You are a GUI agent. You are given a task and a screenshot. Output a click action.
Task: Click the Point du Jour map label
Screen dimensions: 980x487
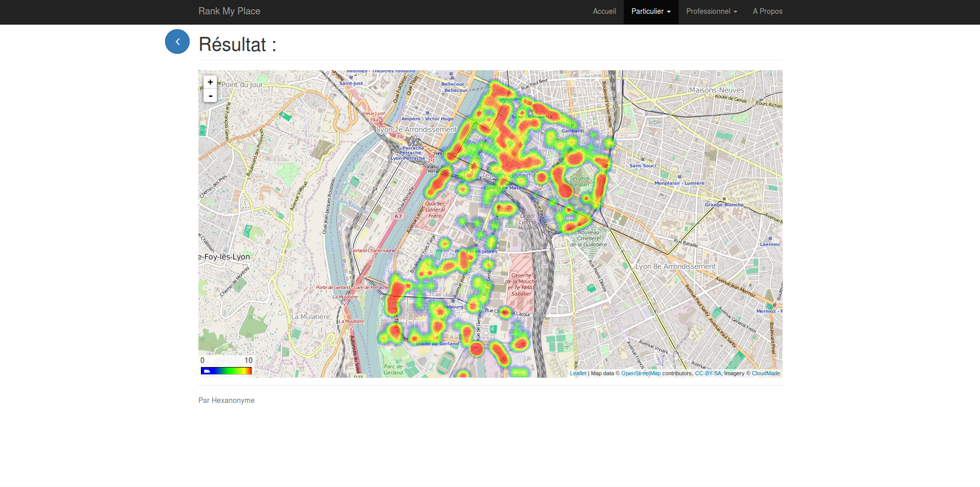coord(242,85)
